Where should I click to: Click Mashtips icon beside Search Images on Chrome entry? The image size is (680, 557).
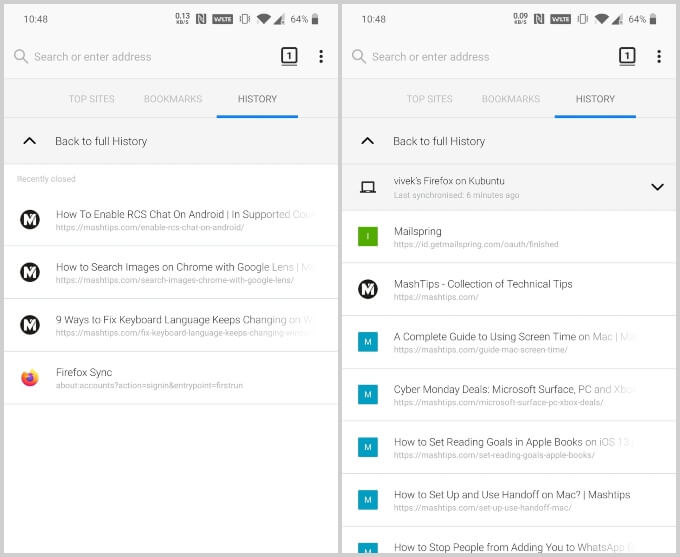[x=30, y=272]
